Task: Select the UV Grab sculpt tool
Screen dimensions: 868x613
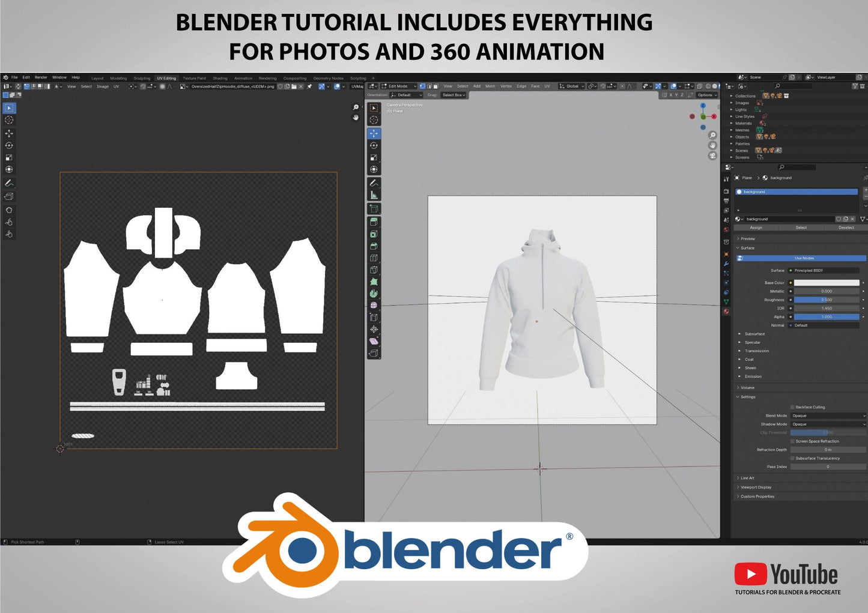Action: [x=9, y=210]
